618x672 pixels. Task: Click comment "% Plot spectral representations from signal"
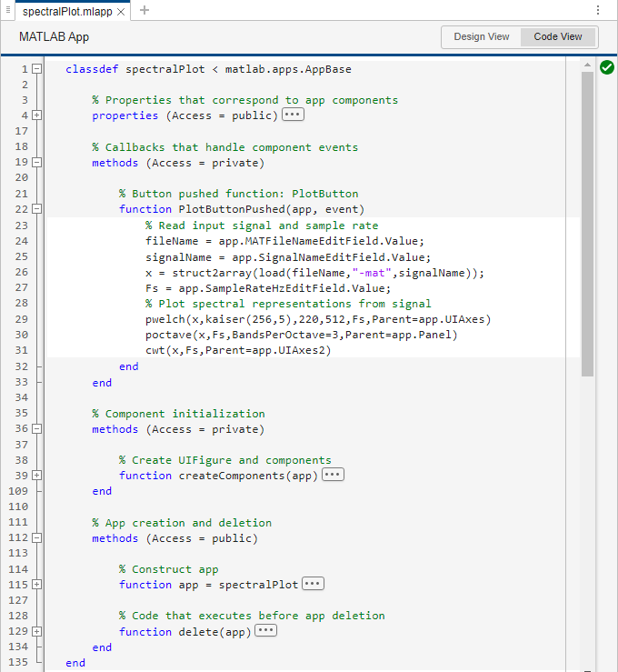pyautogui.click(x=288, y=304)
